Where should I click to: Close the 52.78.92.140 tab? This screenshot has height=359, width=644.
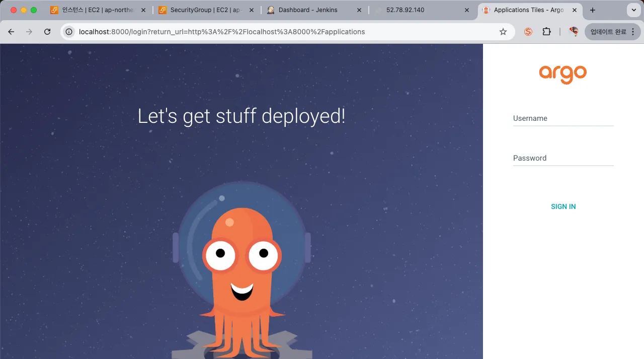pos(467,10)
